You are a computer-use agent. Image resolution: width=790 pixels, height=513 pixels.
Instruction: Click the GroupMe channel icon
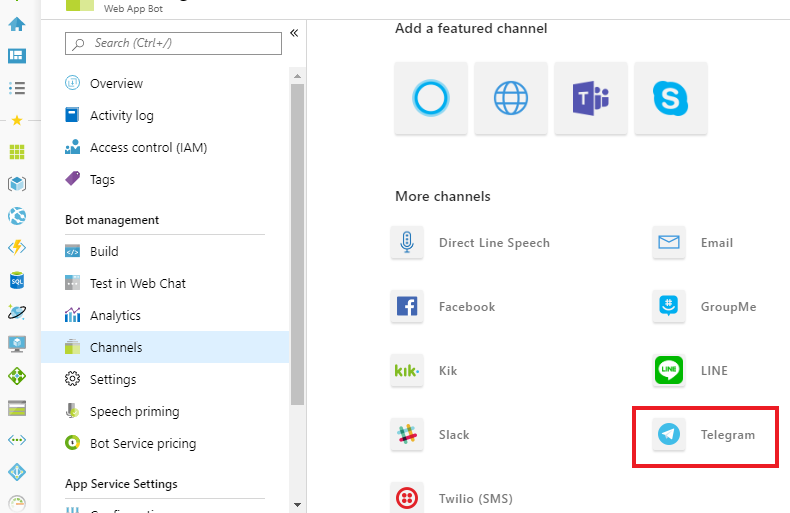[669, 306]
